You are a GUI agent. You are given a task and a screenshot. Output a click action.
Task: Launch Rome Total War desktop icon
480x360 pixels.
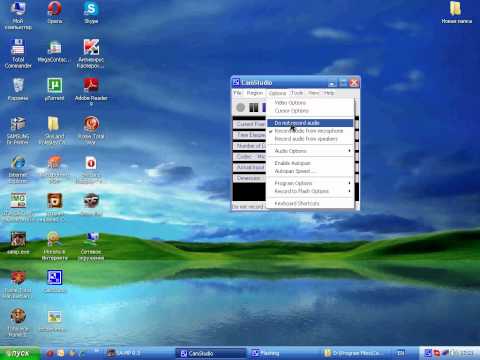(91, 130)
